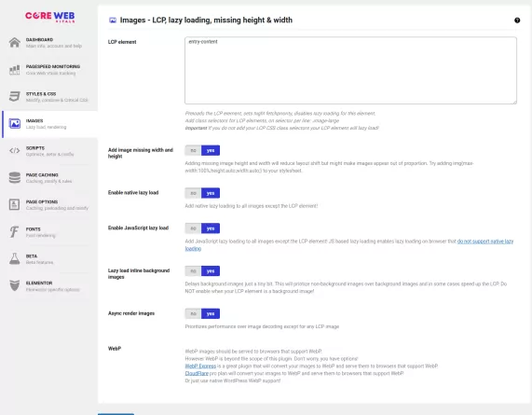This screenshot has width=532, height=415.
Task: Click the 'Enable native lazy load' label
Action: (133, 192)
